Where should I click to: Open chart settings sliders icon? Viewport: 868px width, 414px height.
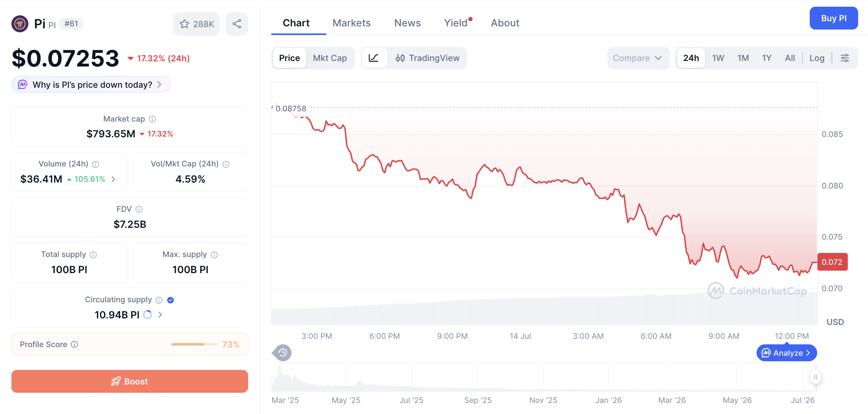tap(845, 58)
